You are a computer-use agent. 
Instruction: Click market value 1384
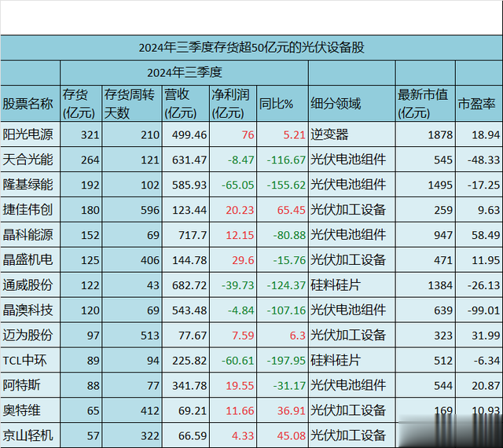click(440, 285)
